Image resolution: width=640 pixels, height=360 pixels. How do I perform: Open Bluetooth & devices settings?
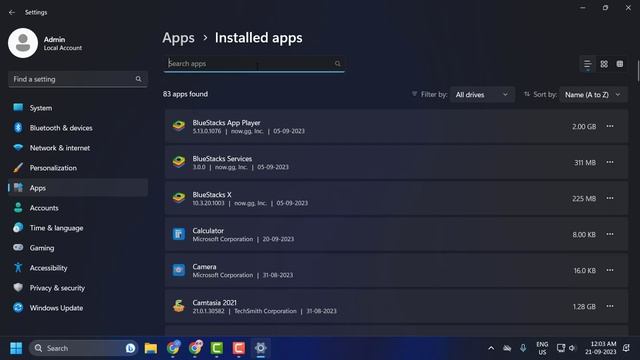(x=78, y=128)
